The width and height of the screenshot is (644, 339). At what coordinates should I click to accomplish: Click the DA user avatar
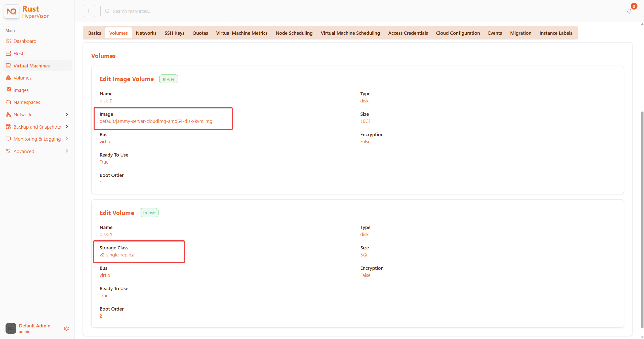tap(11, 328)
